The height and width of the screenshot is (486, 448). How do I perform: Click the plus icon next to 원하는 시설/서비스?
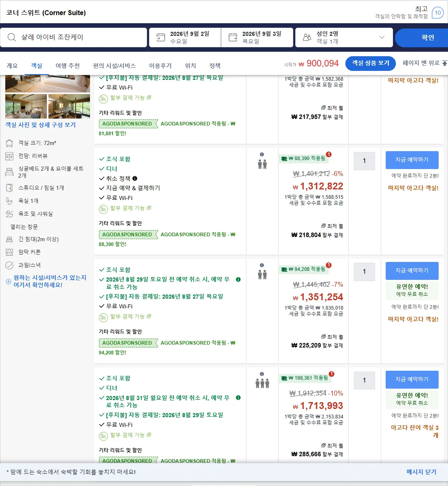(9, 281)
